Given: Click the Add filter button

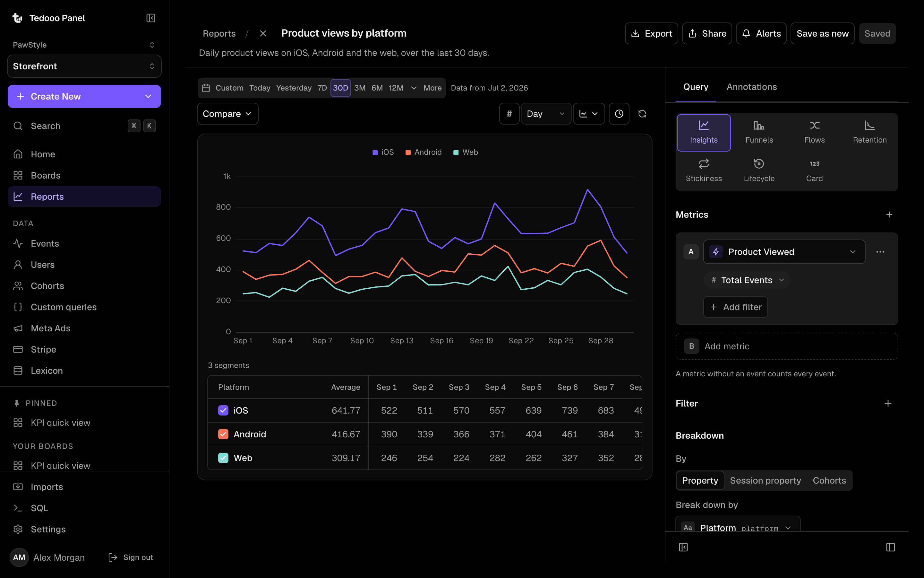Looking at the screenshot, I should [x=735, y=307].
